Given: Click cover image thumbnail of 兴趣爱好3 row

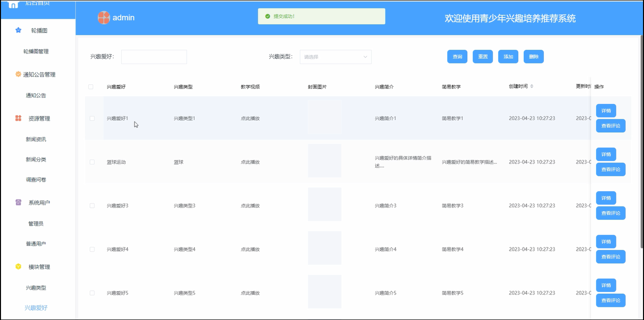Looking at the screenshot, I should click(x=324, y=204).
